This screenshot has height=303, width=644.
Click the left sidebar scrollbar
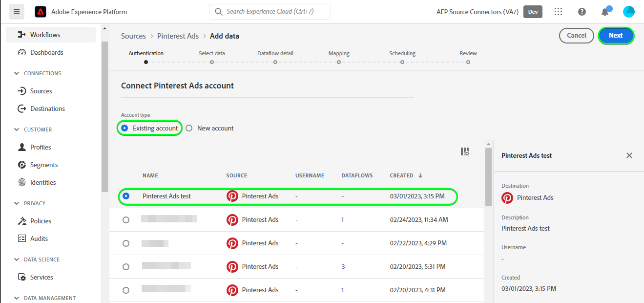click(104, 116)
